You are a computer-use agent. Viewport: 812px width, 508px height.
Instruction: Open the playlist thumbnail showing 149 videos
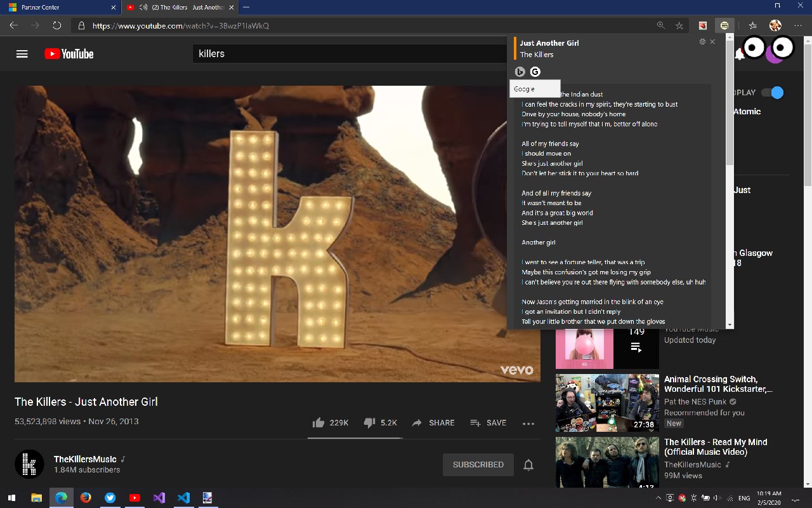pyautogui.click(x=607, y=349)
